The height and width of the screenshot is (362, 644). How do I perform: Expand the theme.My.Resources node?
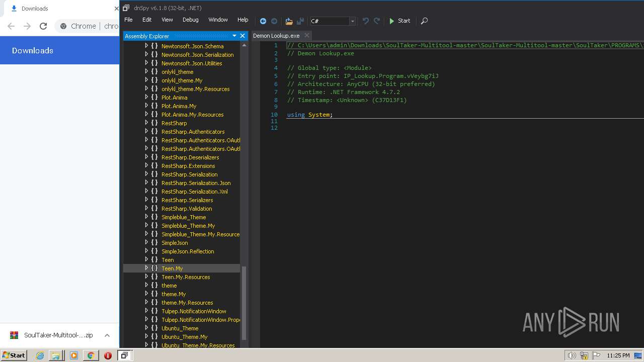pyautogui.click(x=146, y=303)
